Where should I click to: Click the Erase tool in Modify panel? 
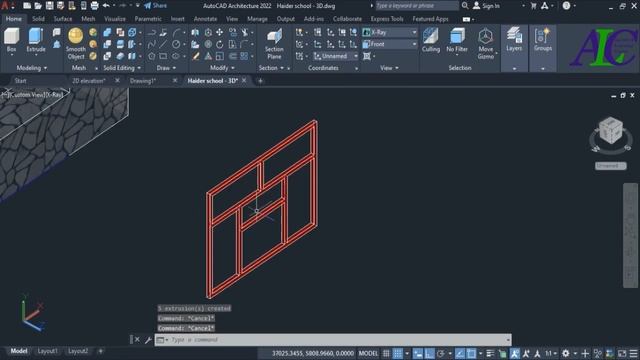click(196, 56)
